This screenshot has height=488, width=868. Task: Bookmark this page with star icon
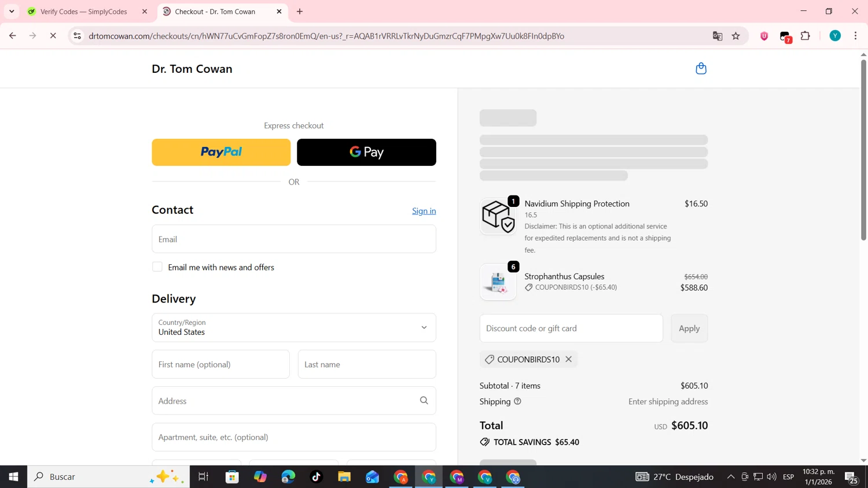click(x=736, y=36)
